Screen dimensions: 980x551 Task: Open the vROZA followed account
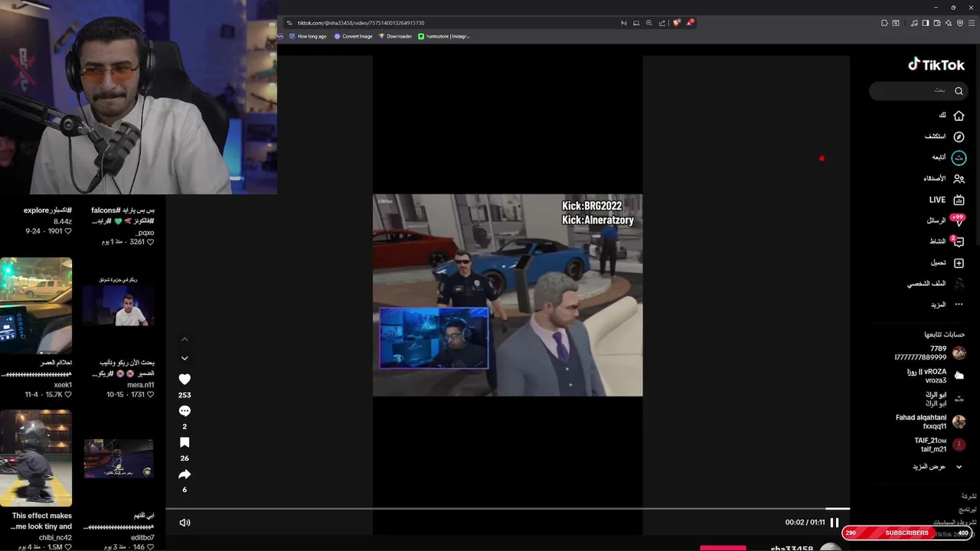[936, 376]
